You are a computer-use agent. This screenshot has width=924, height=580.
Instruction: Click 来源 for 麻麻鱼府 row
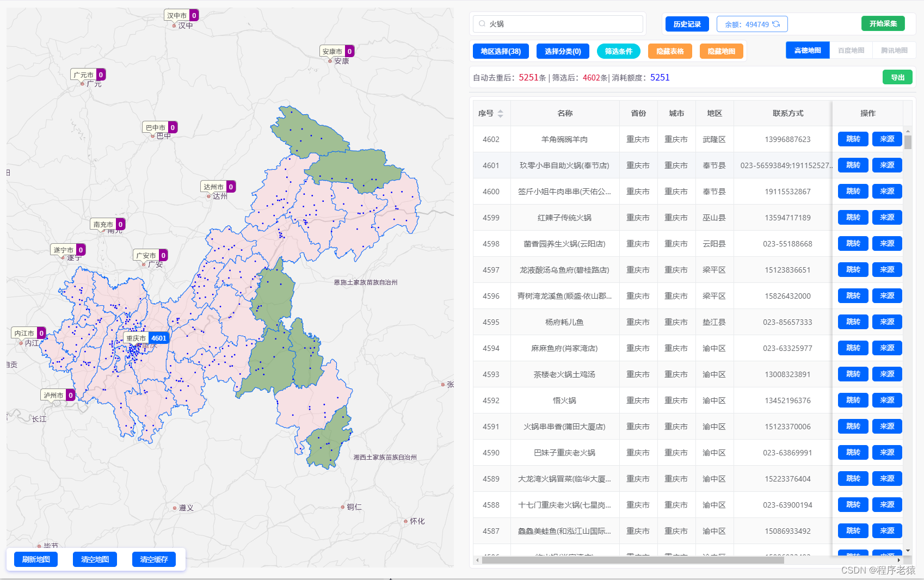(887, 348)
